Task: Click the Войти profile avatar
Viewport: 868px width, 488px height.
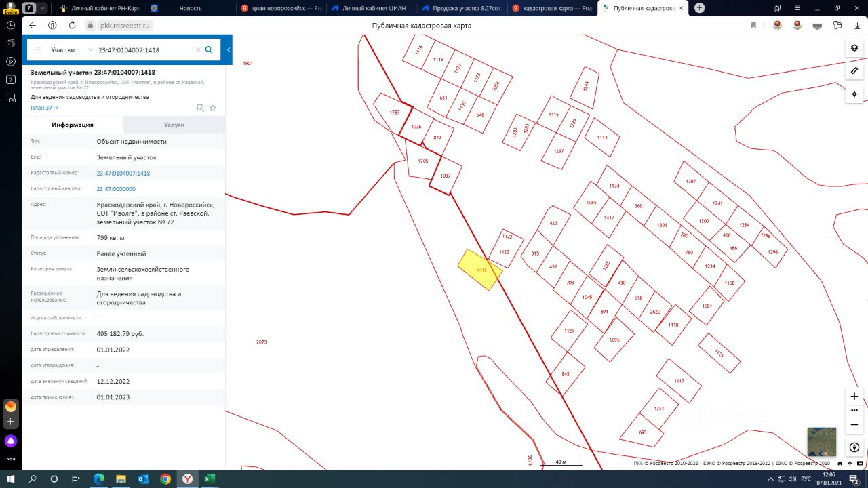Action: pyautogui.click(x=10, y=8)
